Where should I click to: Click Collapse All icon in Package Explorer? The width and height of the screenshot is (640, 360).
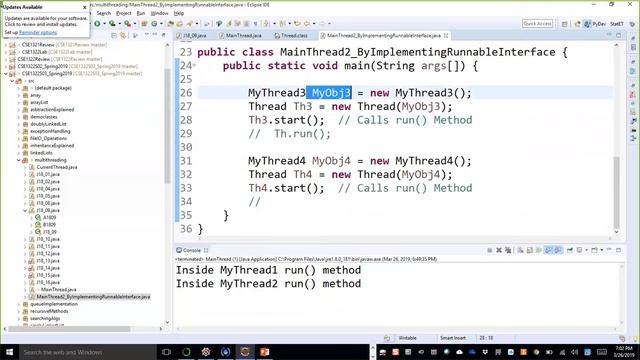[114, 36]
